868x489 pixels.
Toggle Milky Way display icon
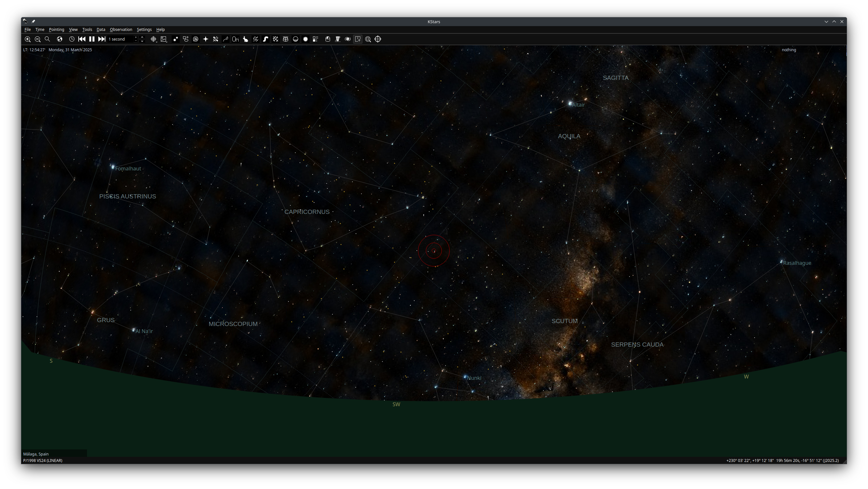[x=266, y=39]
